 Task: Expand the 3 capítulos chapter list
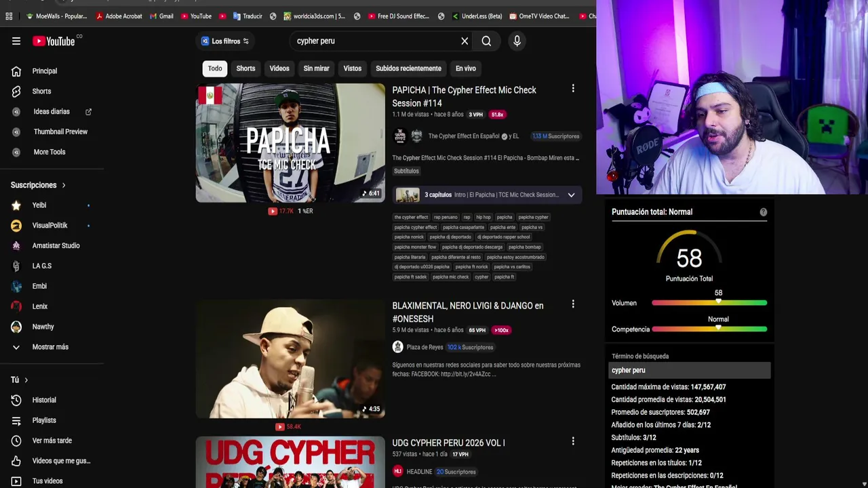[571, 195]
